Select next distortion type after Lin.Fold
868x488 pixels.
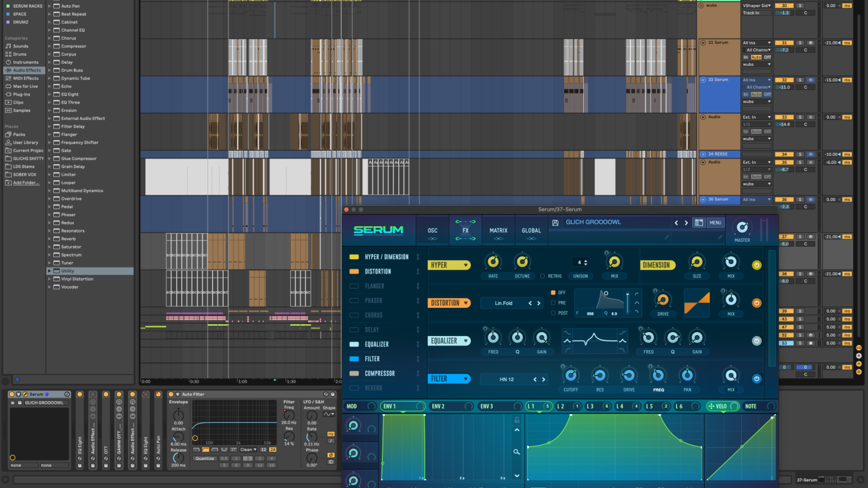539,304
